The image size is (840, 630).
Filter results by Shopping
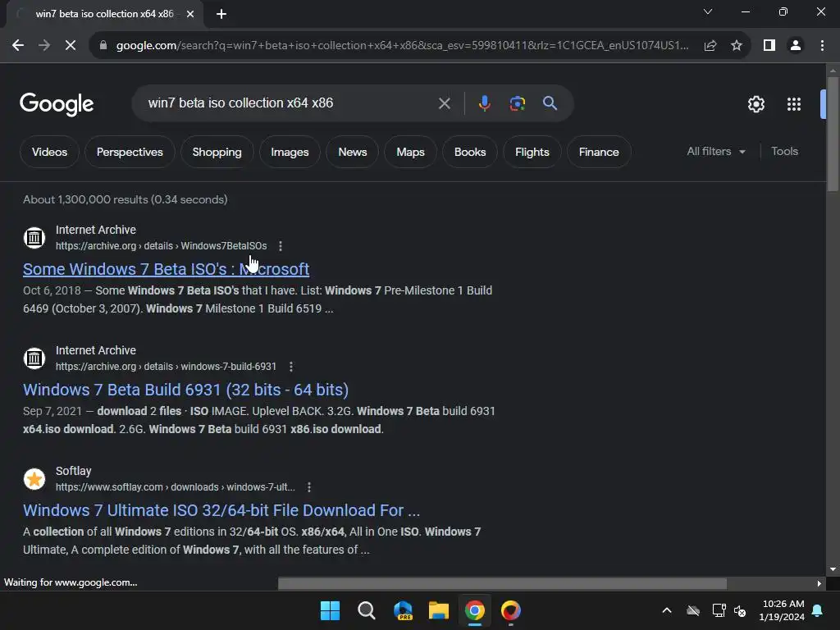point(217,152)
